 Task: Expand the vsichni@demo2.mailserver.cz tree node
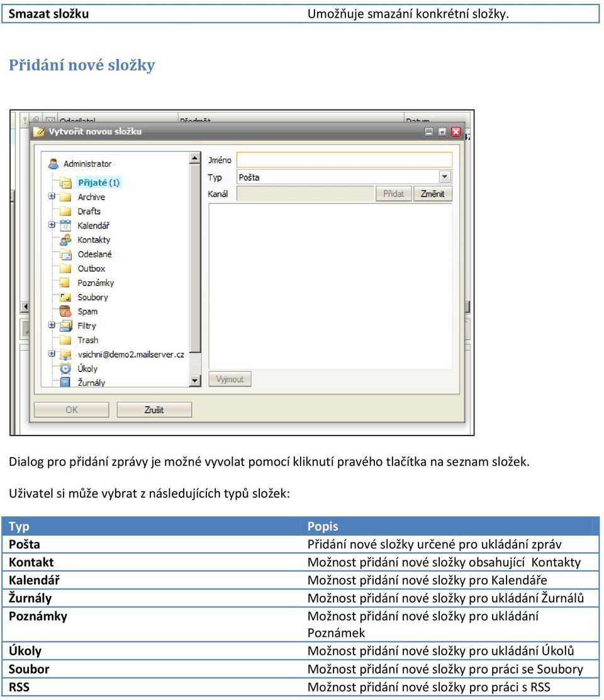(52, 354)
